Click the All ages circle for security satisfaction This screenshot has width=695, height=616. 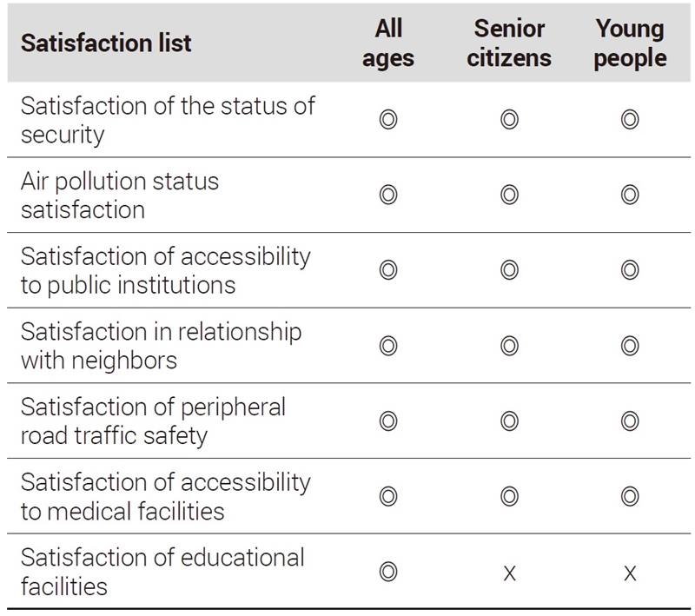[388, 120]
